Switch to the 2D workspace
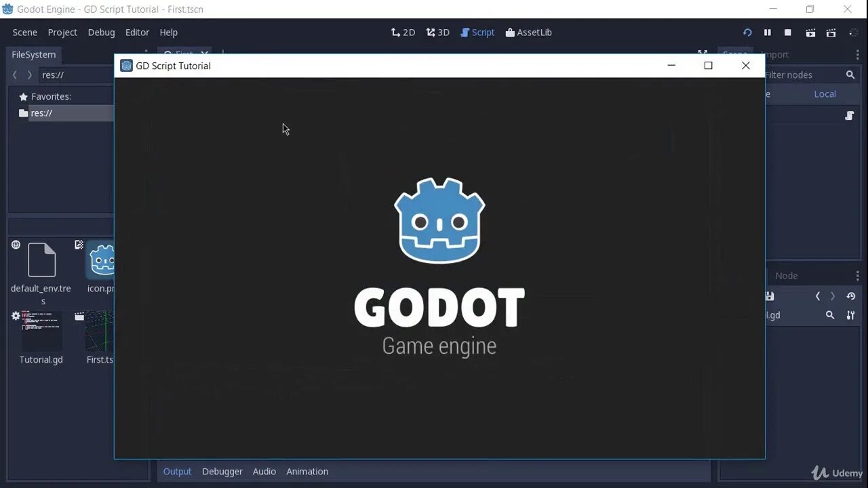The height and width of the screenshot is (488, 868). click(403, 33)
